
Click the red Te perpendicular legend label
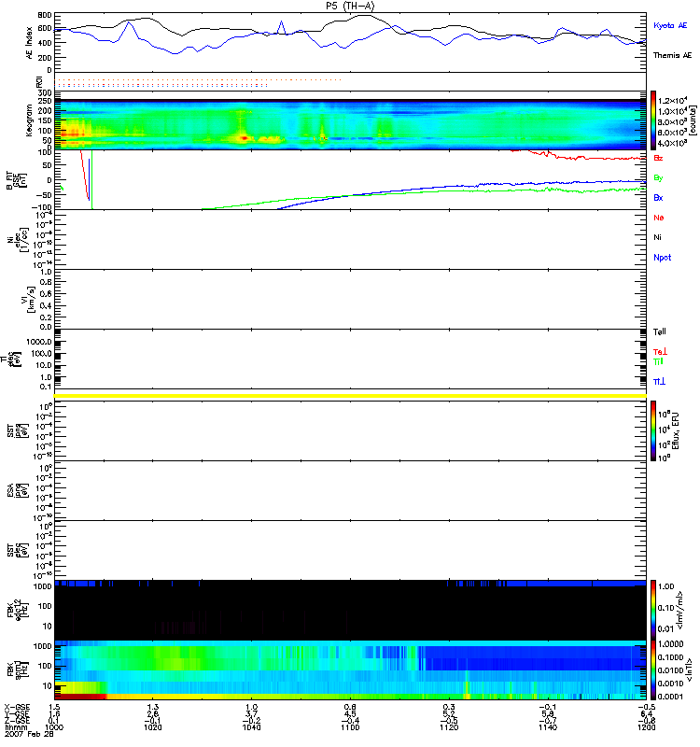pos(660,352)
